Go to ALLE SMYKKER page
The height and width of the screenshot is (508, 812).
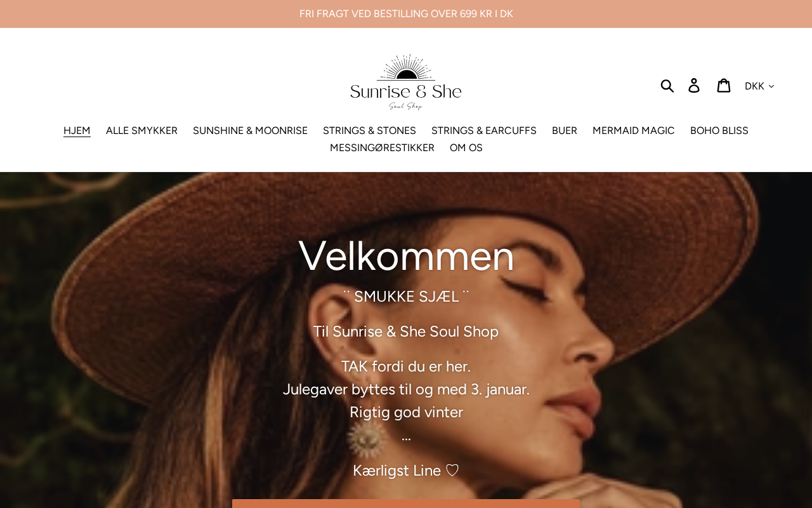coord(141,130)
